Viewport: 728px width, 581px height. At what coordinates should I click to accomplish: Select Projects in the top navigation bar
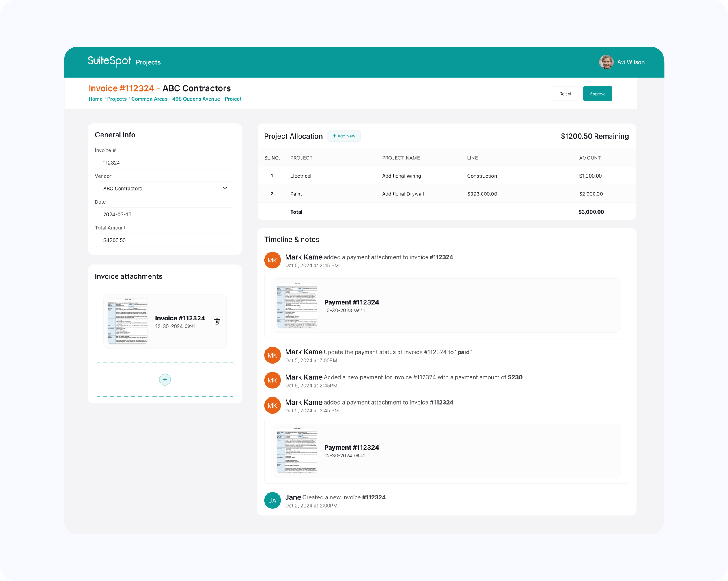tap(148, 62)
